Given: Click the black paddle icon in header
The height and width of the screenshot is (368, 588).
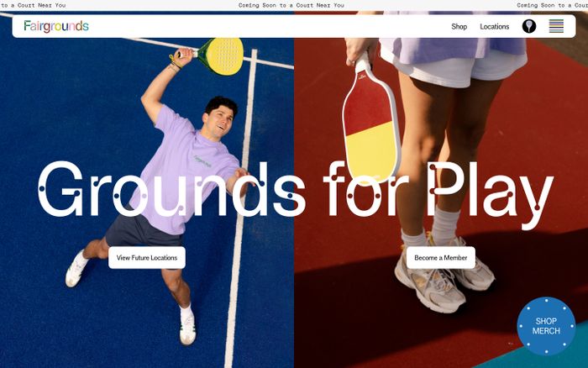Looking at the screenshot, I should pyautogui.click(x=528, y=26).
